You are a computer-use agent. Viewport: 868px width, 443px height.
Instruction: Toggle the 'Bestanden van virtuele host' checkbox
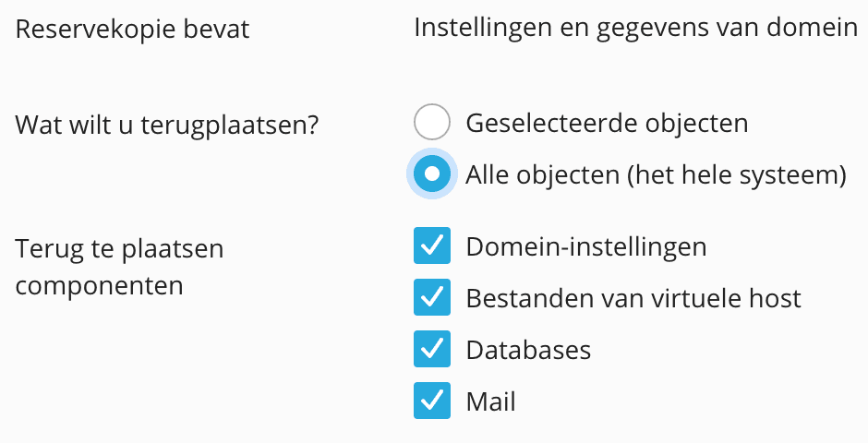click(432, 298)
